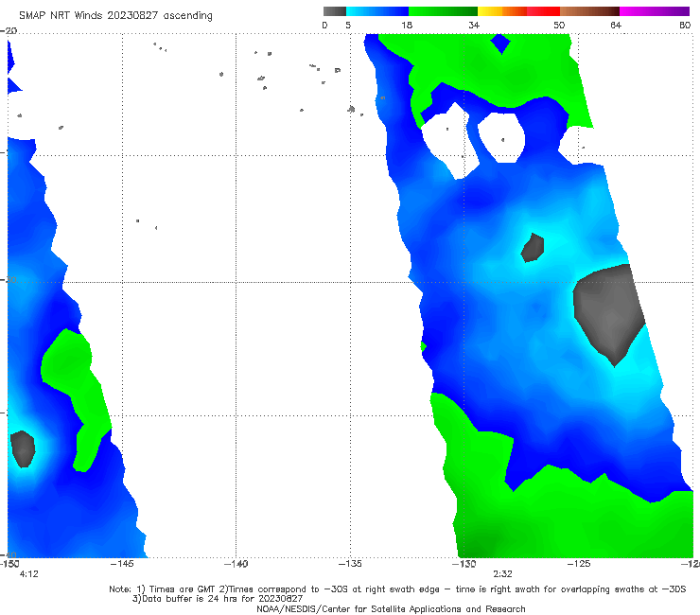Screen dimensions: 700x615
Task: Click the gray low-wind patch in the left swath
Action: tap(23, 448)
